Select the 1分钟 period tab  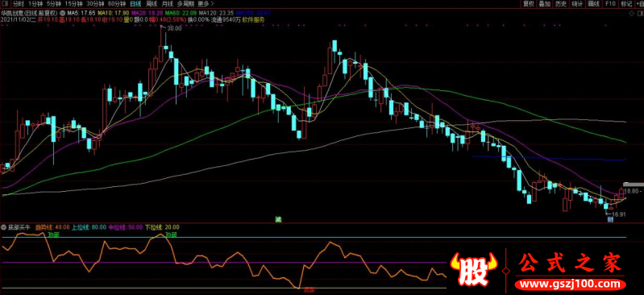[x=35, y=4]
